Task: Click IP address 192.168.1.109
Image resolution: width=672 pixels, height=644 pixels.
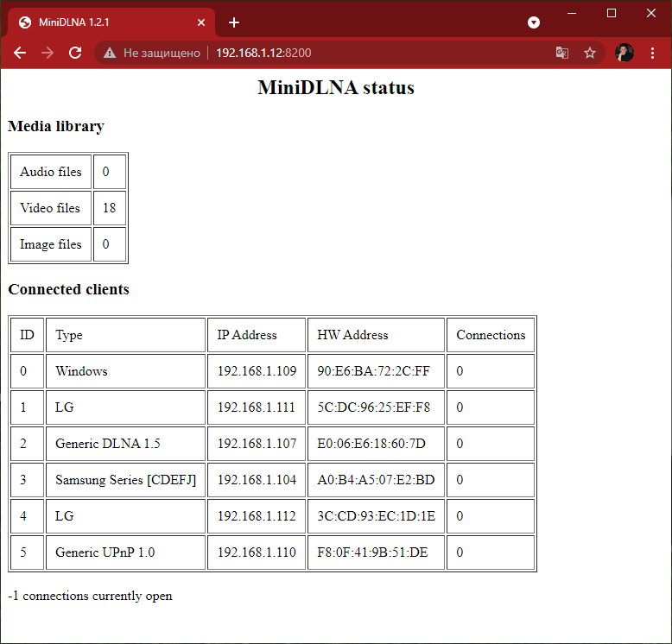Action: click(257, 371)
